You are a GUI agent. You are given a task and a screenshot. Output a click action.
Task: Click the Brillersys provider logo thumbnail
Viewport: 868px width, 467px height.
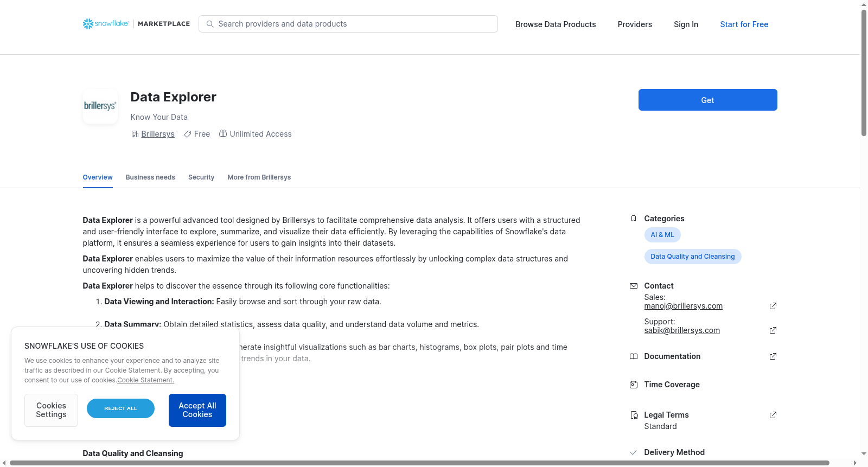(x=100, y=106)
